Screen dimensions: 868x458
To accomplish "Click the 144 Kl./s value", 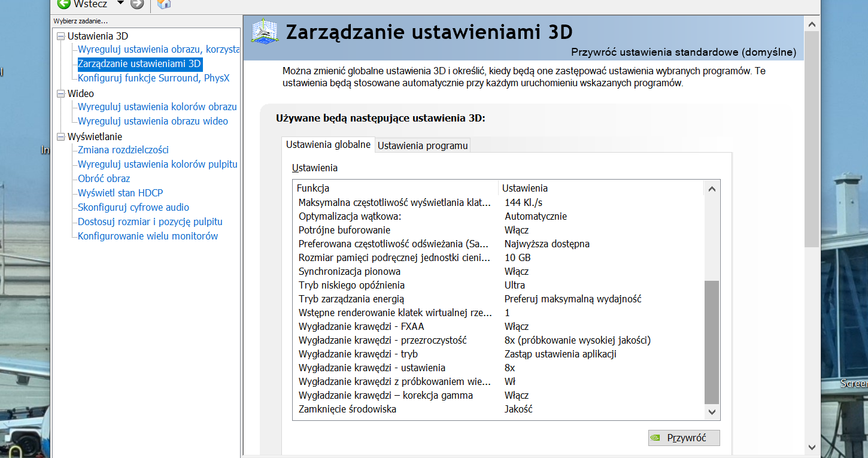I will [523, 202].
